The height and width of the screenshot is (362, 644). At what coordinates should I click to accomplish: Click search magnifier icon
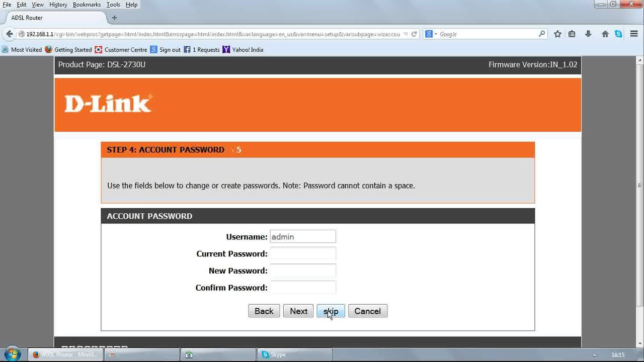point(542,34)
